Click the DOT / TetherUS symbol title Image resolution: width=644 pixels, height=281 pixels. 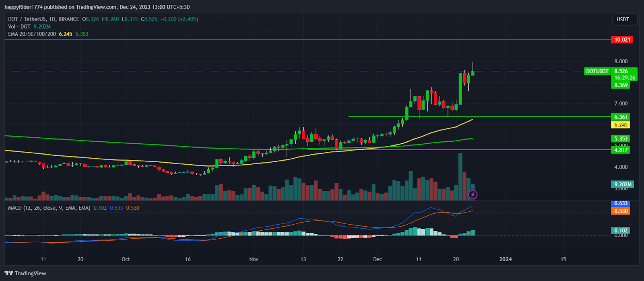tap(43, 19)
